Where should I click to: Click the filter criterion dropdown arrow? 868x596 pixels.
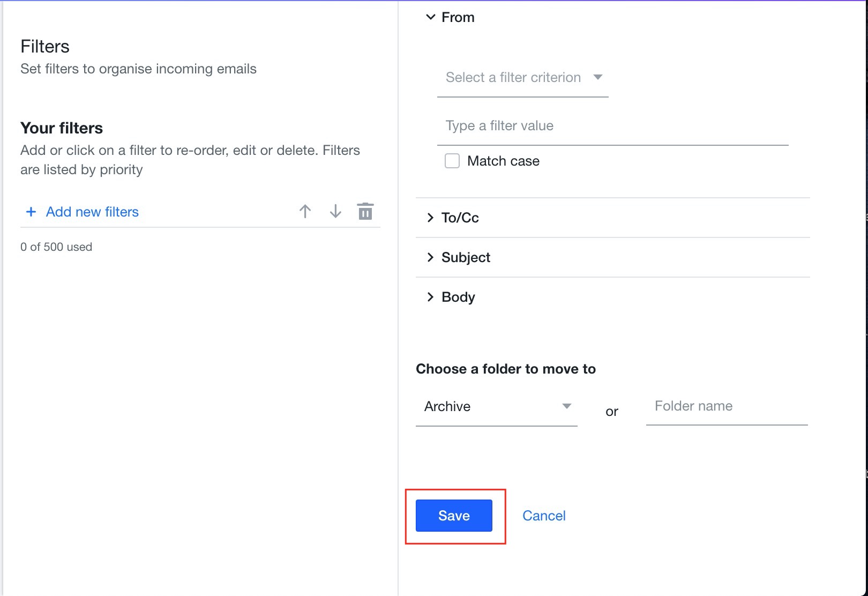[x=598, y=77]
